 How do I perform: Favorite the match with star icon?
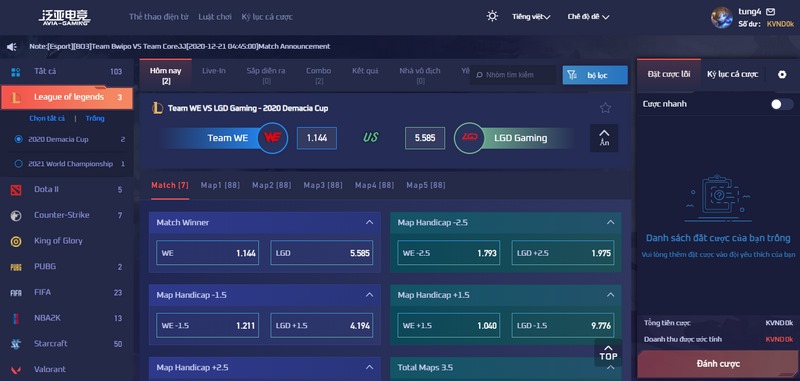(x=605, y=108)
